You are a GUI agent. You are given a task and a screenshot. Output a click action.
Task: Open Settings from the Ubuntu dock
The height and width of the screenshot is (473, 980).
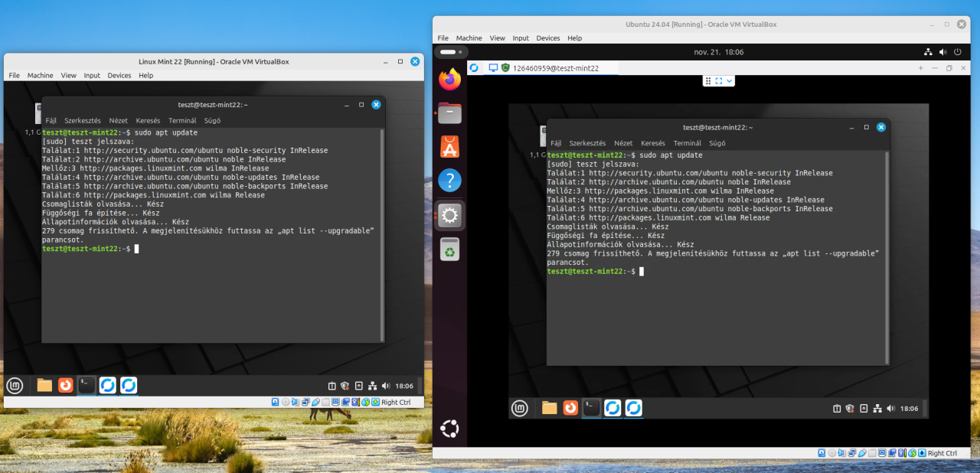click(449, 216)
